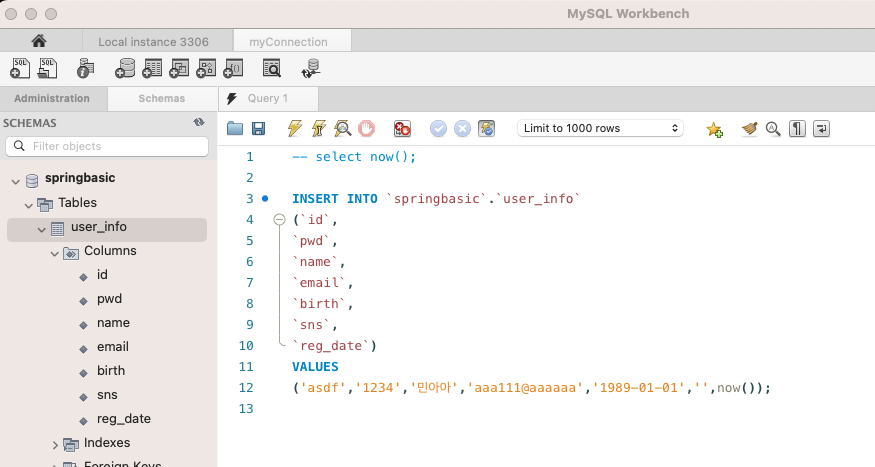This screenshot has width=875, height=467.
Task: Select the reg_date column
Action: [124, 418]
